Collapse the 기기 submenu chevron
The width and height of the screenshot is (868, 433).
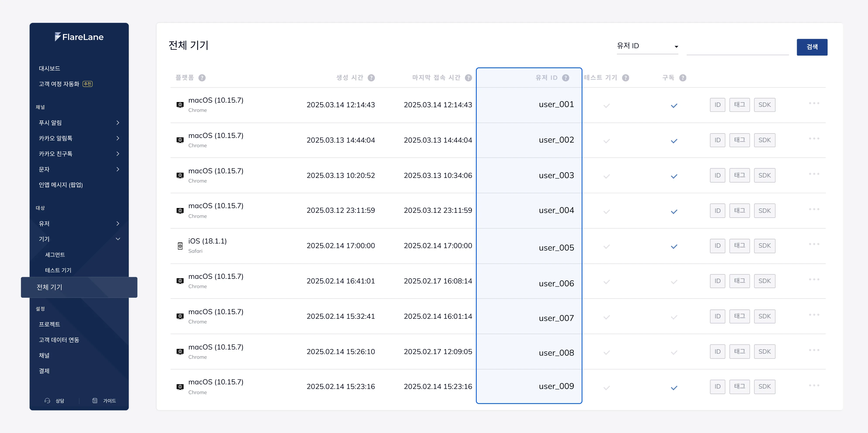(118, 239)
